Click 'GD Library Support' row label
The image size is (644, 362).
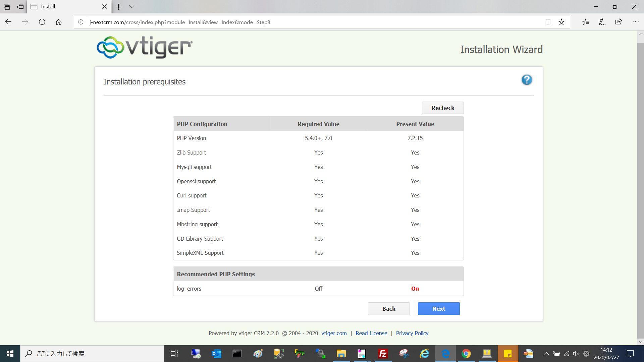click(x=200, y=239)
